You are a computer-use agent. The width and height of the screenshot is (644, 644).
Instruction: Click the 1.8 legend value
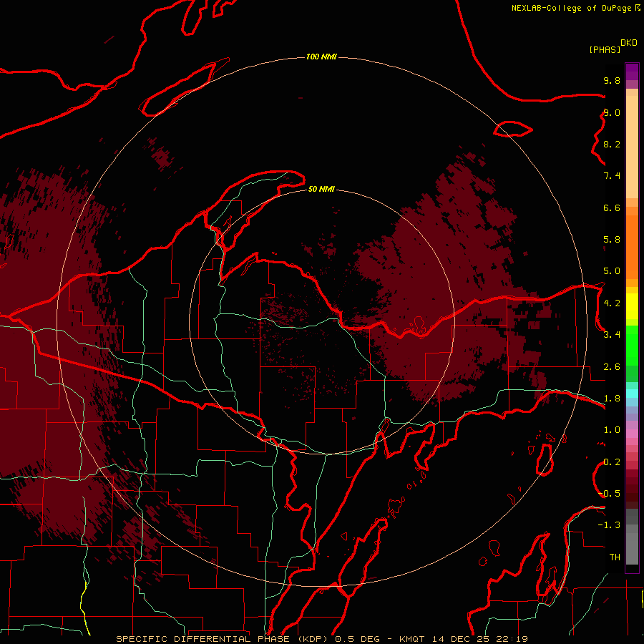click(x=612, y=399)
